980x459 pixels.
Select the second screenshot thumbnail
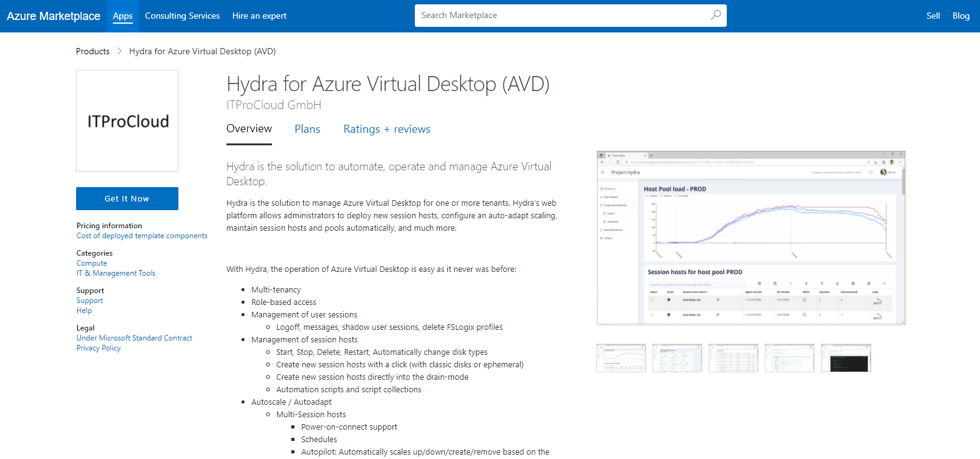point(677,358)
